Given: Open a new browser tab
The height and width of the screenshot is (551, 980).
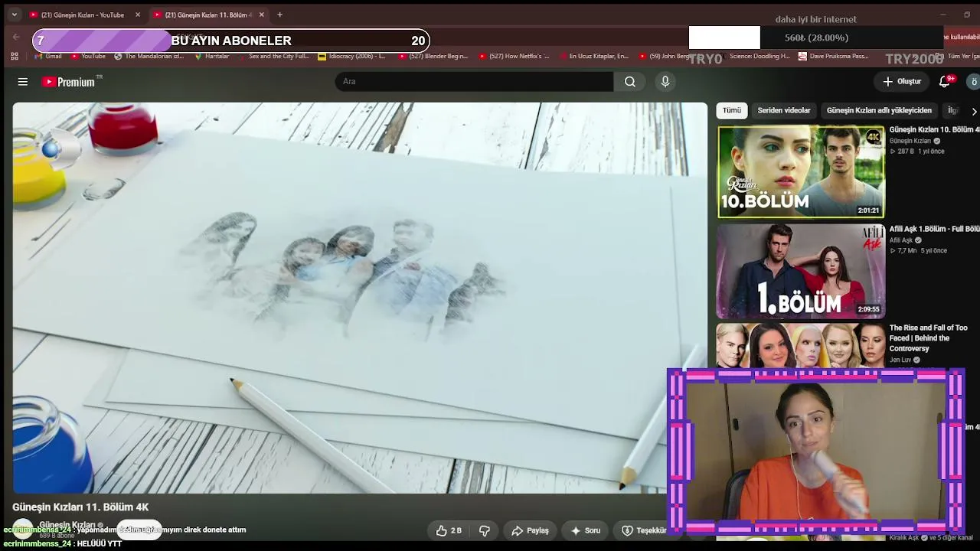Looking at the screenshot, I should click(279, 15).
